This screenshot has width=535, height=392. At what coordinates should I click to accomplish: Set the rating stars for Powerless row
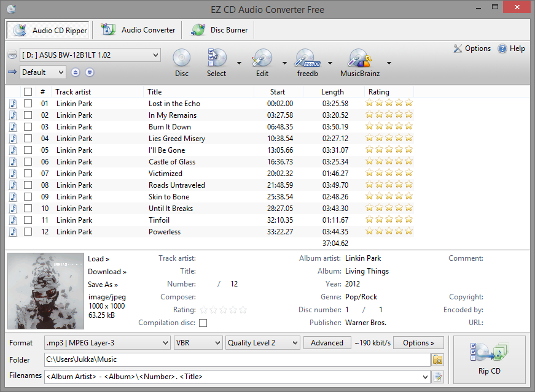(x=389, y=231)
